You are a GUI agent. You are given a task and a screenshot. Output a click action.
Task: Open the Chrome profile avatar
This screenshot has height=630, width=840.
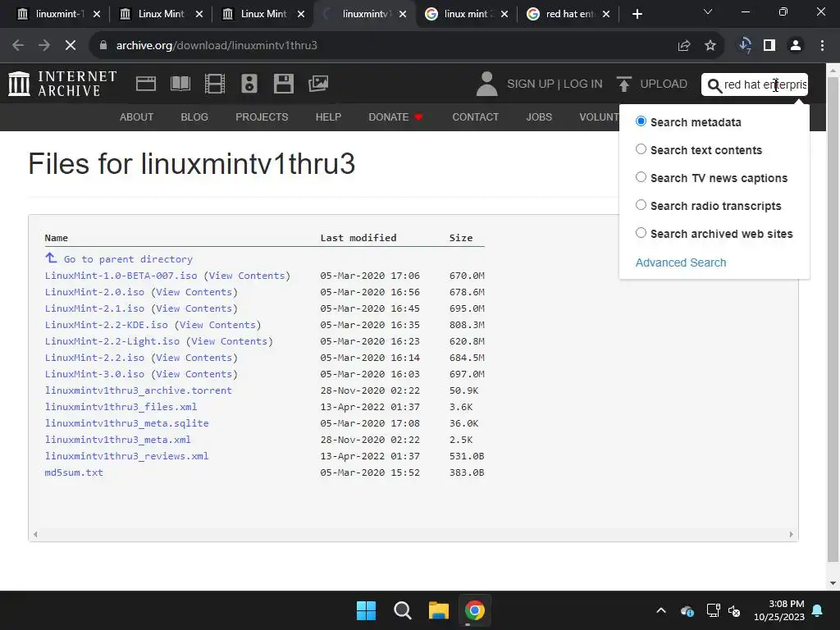[796, 46]
